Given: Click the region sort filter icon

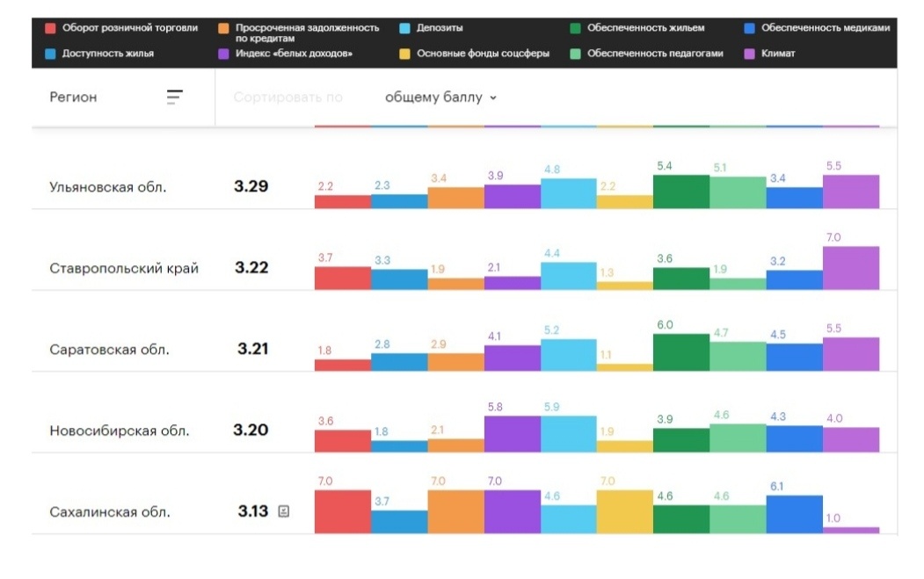Looking at the screenshot, I should 174,97.
